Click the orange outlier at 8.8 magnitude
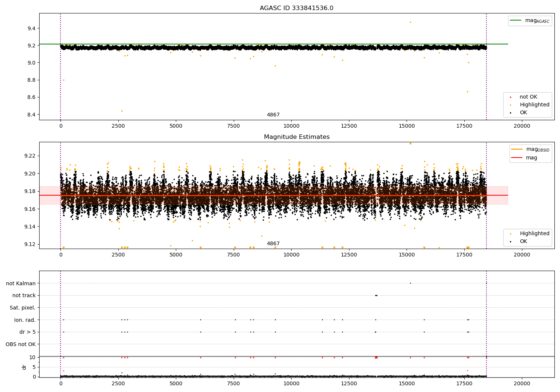 (63, 80)
